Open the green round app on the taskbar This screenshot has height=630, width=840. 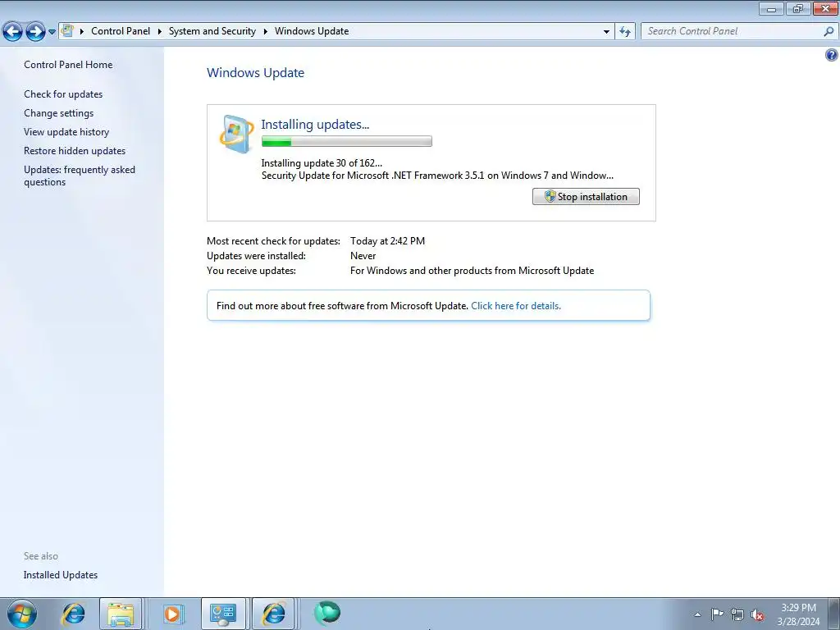tap(326, 613)
